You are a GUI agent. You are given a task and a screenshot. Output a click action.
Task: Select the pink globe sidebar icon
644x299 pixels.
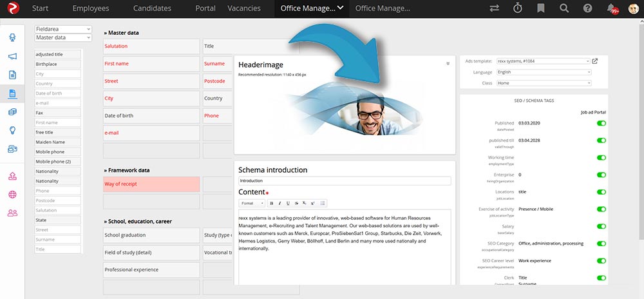(x=12, y=195)
